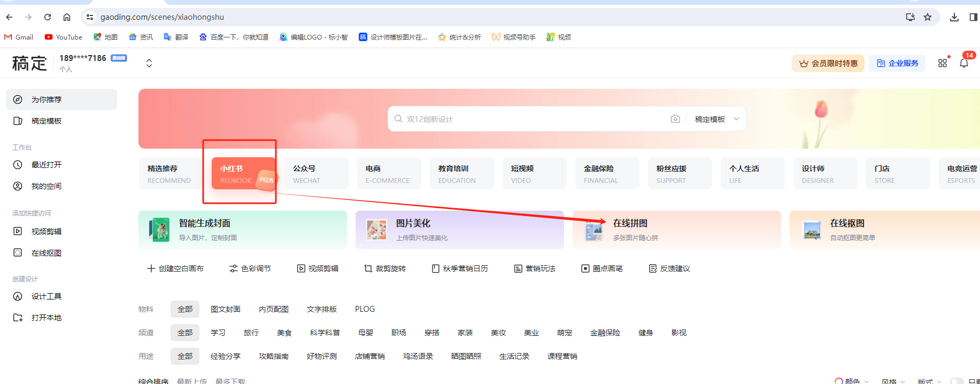Expand the 稿定模板 dropdown in search bar

pyautogui.click(x=716, y=119)
